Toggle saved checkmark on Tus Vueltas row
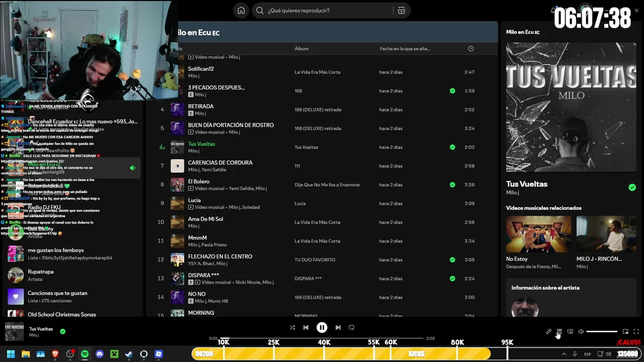This screenshot has height=362, width=644. 452,147
